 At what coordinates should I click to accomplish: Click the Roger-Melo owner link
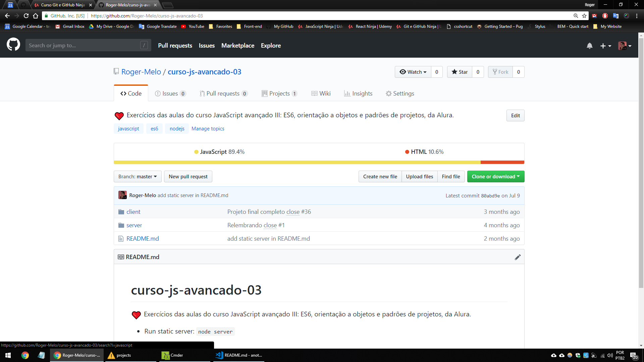coord(141,72)
